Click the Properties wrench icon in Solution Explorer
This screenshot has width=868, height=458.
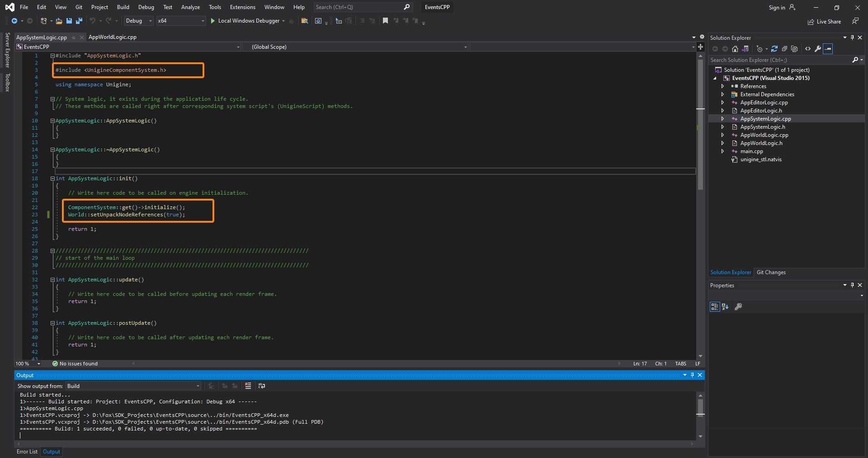(817, 49)
